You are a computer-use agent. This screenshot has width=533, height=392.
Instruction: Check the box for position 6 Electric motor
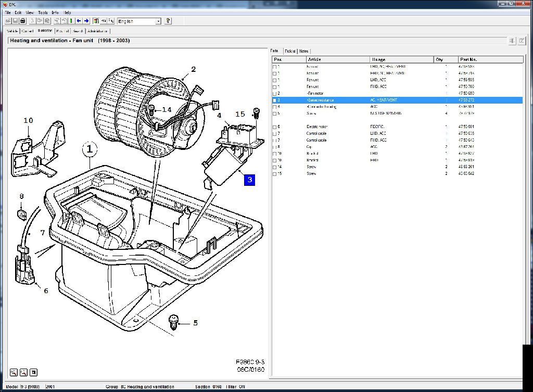coord(275,127)
